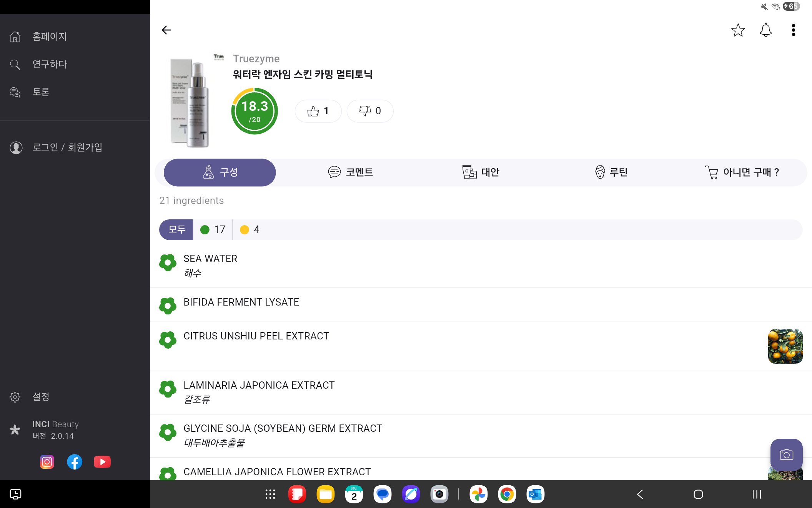Open the three-dot overflow menu
Screen dimensions: 812x508
[x=793, y=30]
